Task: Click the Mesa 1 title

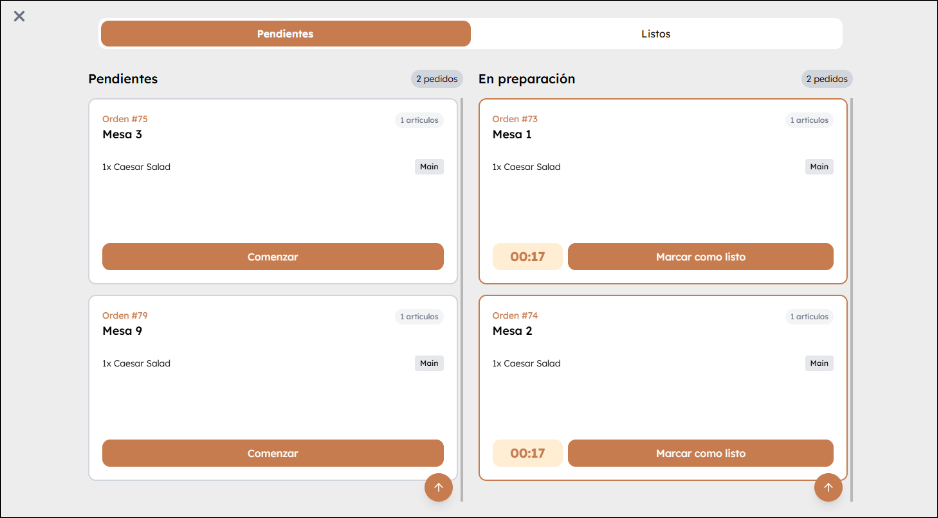Action: pos(512,135)
